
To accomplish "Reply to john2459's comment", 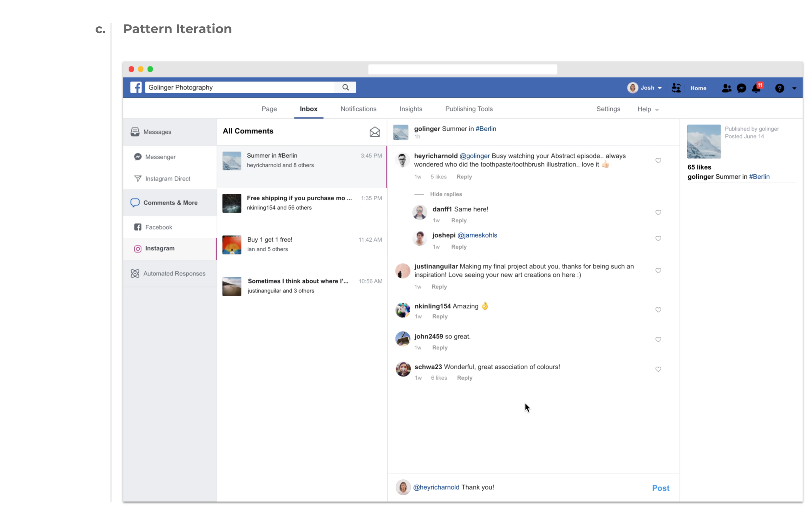I will 439,347.
